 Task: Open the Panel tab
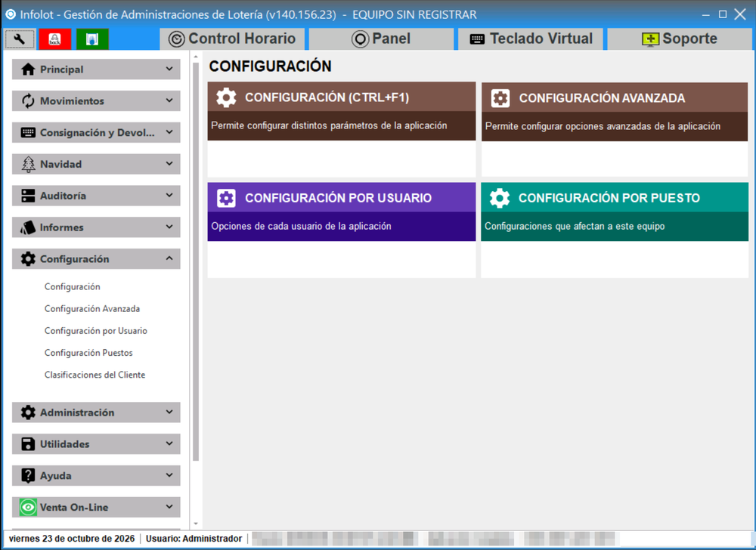pos(381,39)
